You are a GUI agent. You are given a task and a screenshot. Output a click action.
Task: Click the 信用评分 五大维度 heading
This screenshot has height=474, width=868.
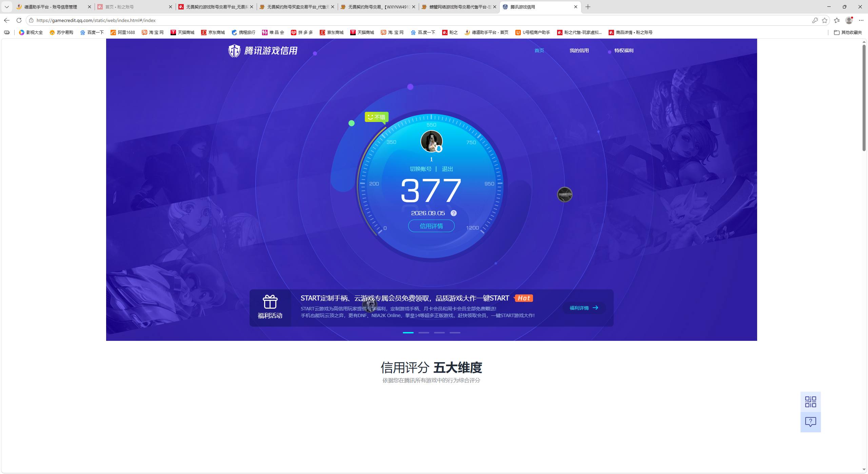431,368
